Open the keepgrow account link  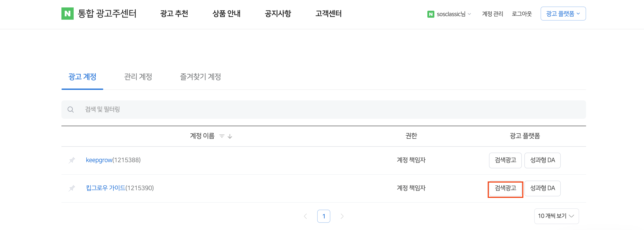tap(99, 160)
